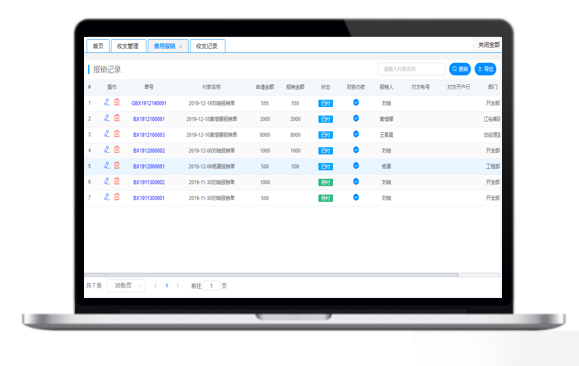Go to the 收支记录 tab
The height and width of the screenshot is (366, 579).
207,46
